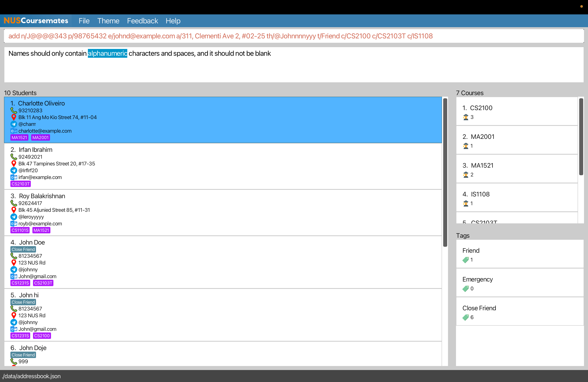Click the NUSCoursemates logo

point(36,21)
